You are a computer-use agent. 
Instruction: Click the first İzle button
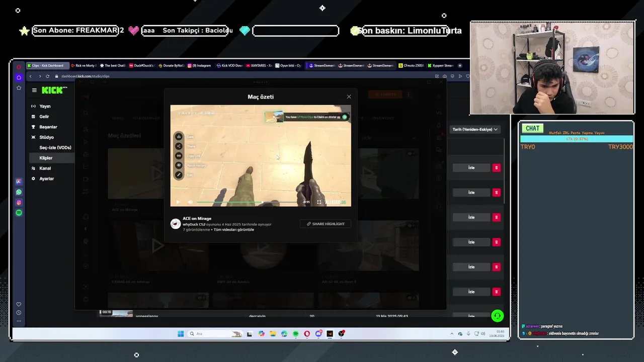pos(471,167)
